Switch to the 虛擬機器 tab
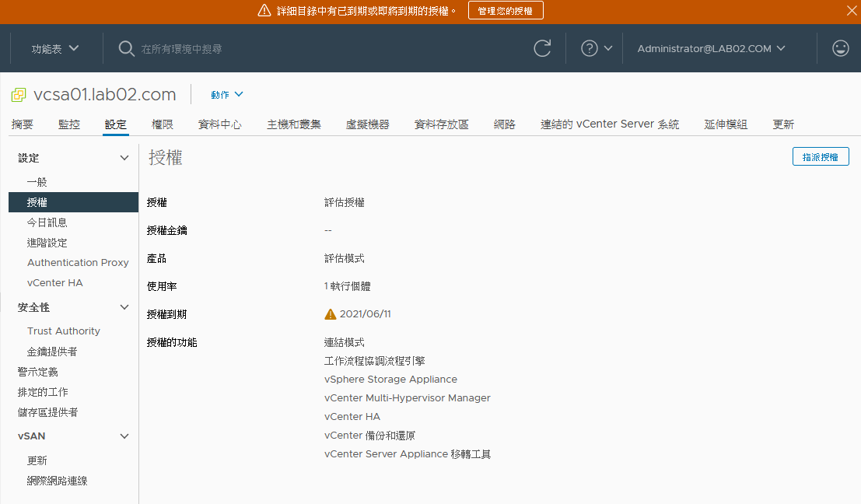Image resolution: width=861 pixels, height=504 pixels. click(x=367, y=124)
